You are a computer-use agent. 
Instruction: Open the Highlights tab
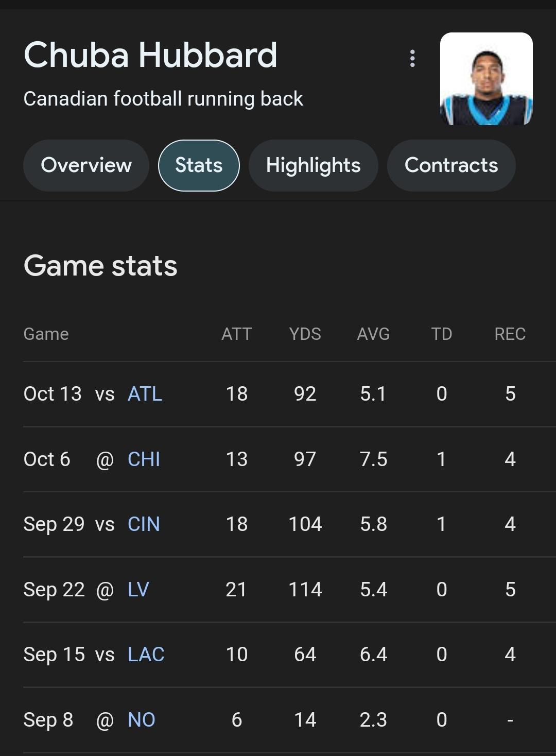[313, 165]
